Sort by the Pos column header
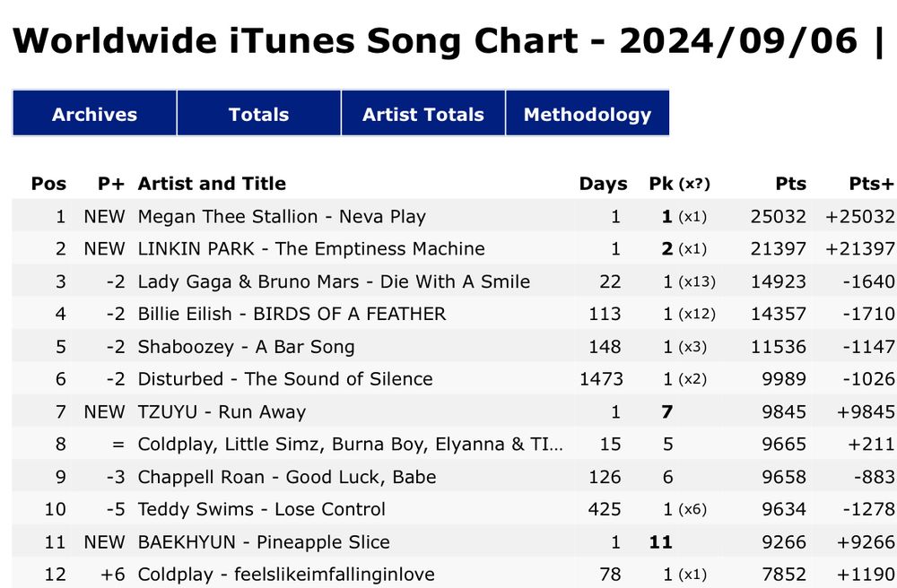 click(48, 184)
